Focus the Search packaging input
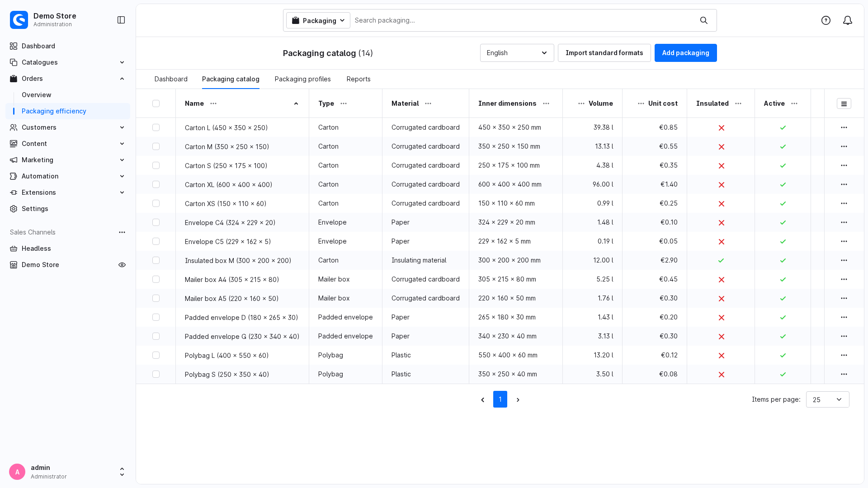The image size is (868, 488). pos(524,20)
